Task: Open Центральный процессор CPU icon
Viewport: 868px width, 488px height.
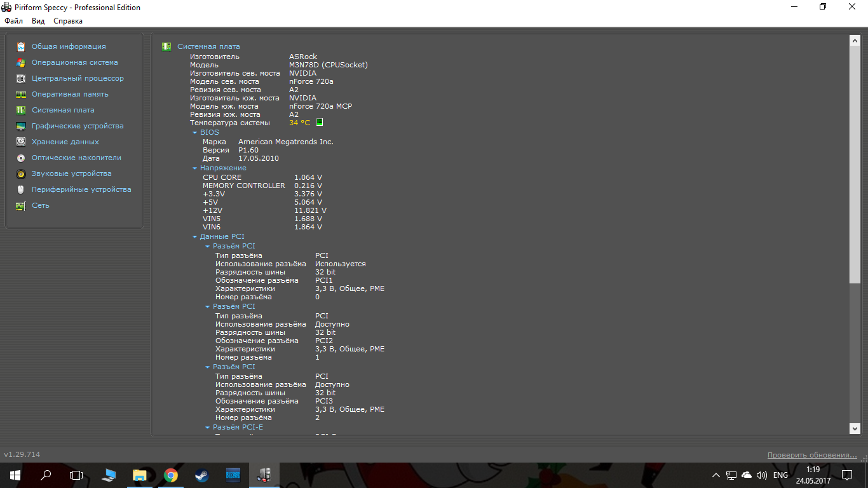Action: coord(21,78)
